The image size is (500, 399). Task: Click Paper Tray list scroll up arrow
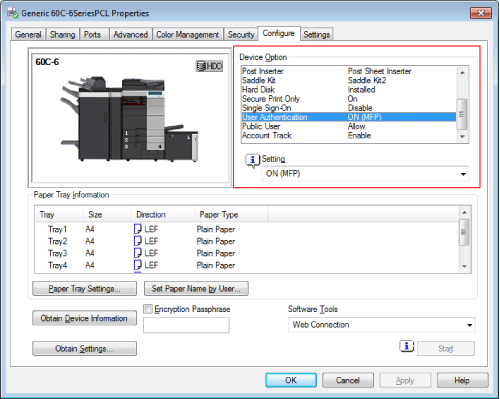[x=464, y=212]
